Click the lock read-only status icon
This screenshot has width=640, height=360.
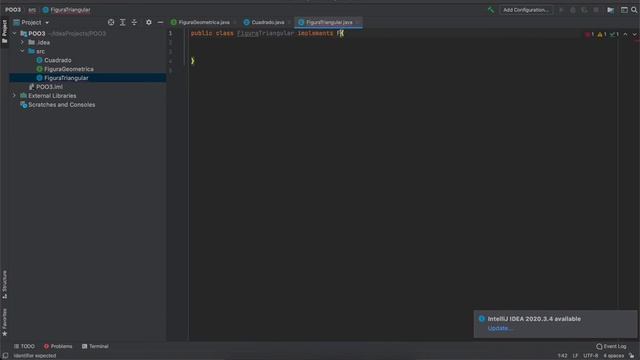click(x=631, y=356)
